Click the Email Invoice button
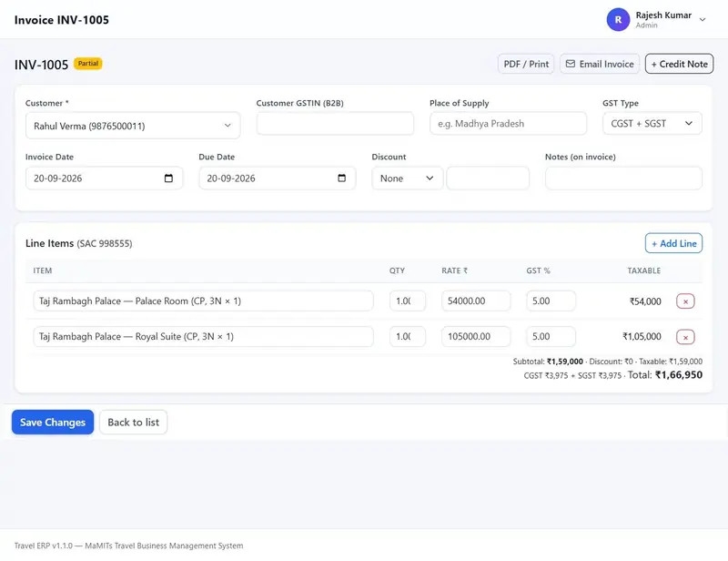 click(x=600, y=64)
